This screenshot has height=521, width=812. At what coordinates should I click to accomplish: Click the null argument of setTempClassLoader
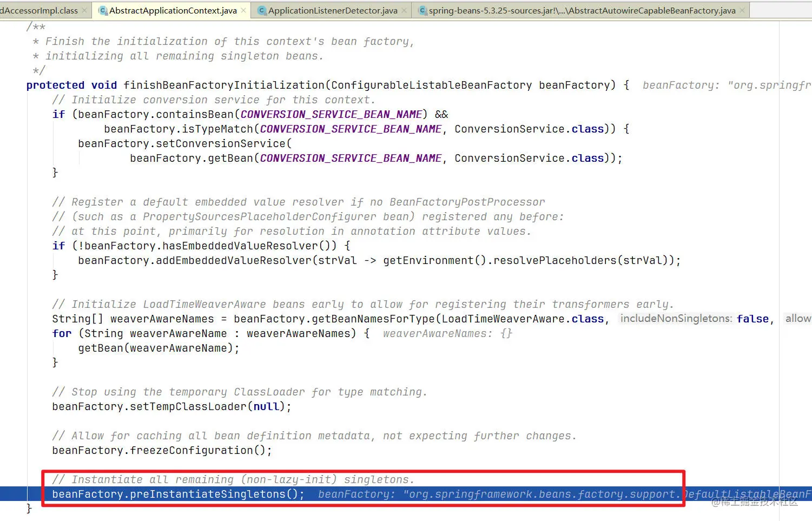click(x=266, y=407)
